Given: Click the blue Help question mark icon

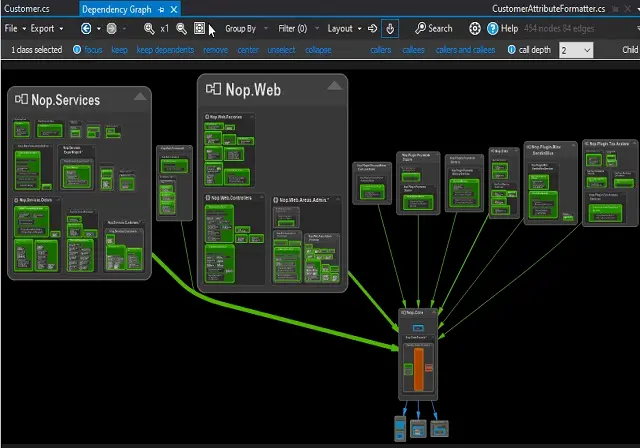Looking at the screenshot, I should (x=493, y=29).
